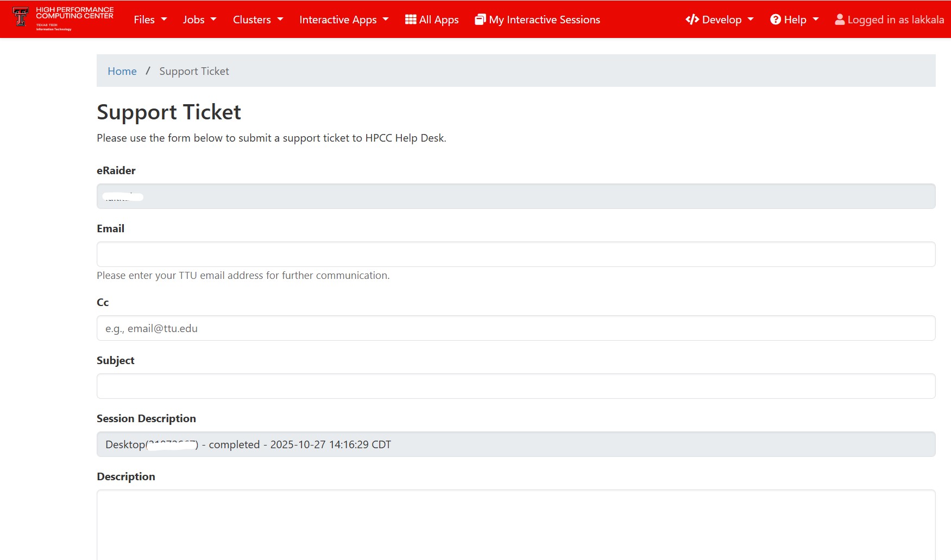Screen dimensions: 951x560
Task: Click Logged in as lakkala
Action: [x=889, y=19]
